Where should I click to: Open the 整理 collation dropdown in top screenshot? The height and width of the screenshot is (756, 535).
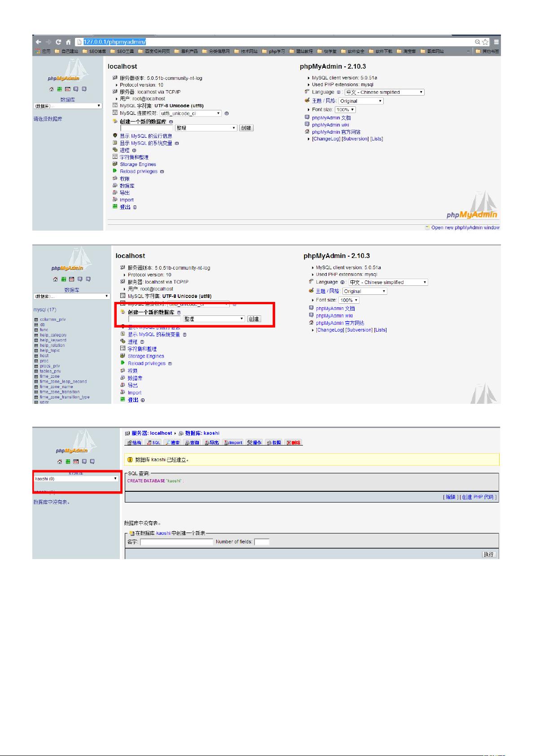point(206,128)
